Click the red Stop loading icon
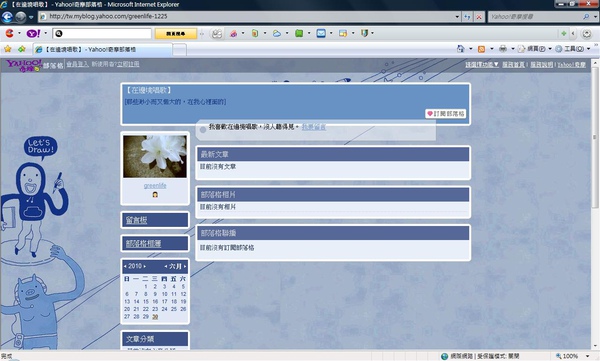Screen dimensions: 600x361 coord(478,16)
